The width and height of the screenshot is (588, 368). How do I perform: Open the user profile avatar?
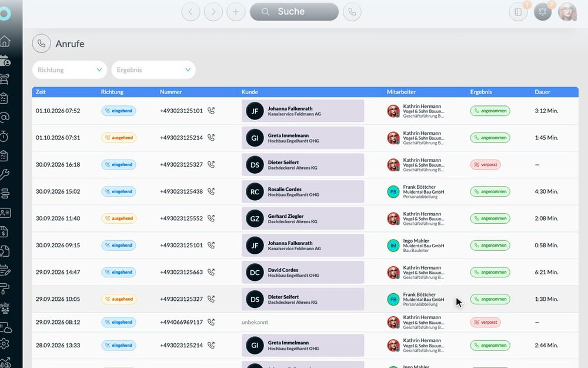[567, 12]
